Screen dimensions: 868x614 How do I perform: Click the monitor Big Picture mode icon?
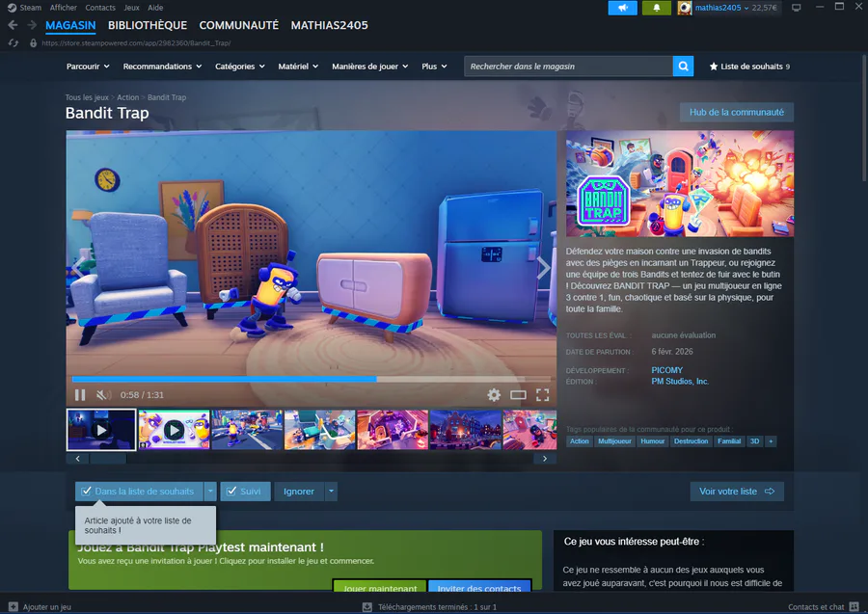point(796,8)
